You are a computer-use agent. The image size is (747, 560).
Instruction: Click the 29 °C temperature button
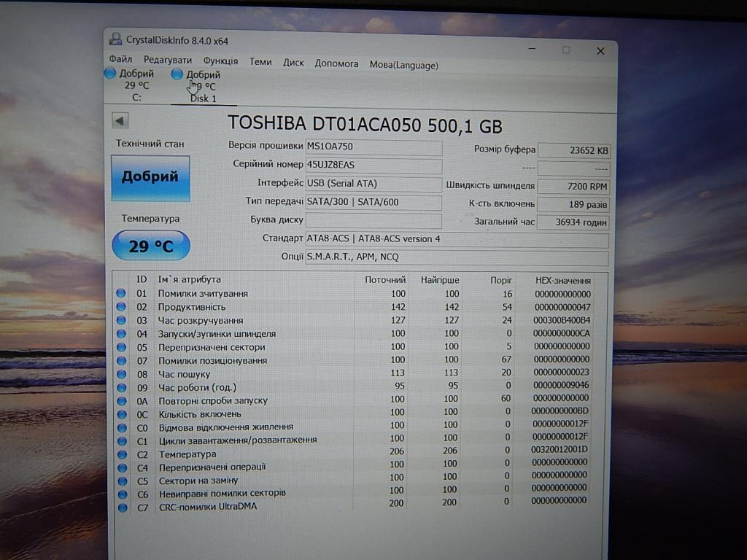(x=151, y=246)
